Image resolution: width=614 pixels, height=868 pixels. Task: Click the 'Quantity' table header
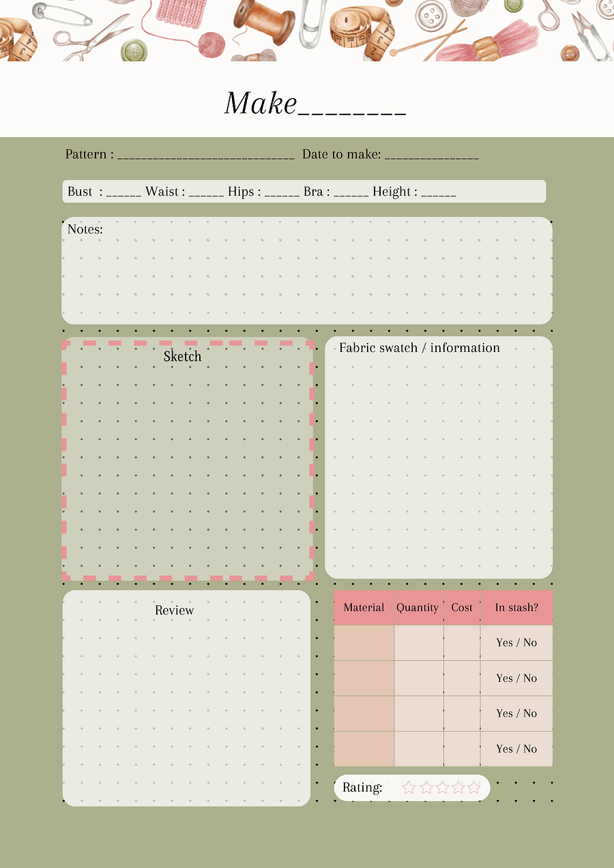(418, 608)
